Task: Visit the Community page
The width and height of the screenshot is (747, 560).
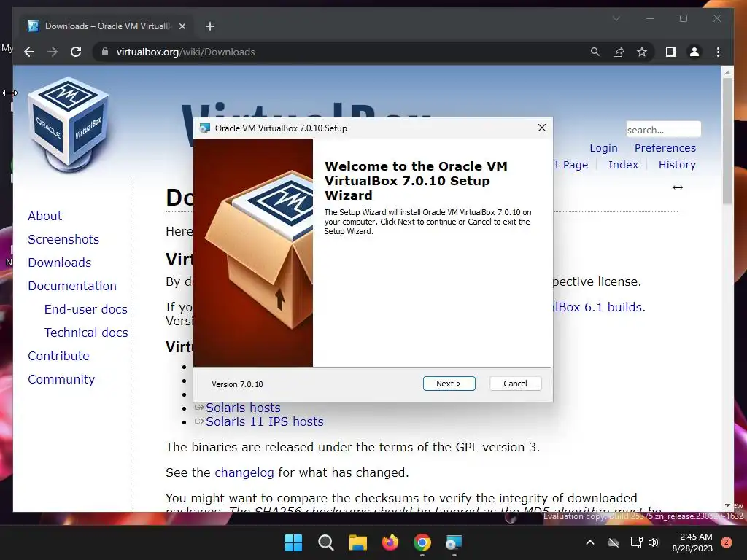Action: coord(61,379)
